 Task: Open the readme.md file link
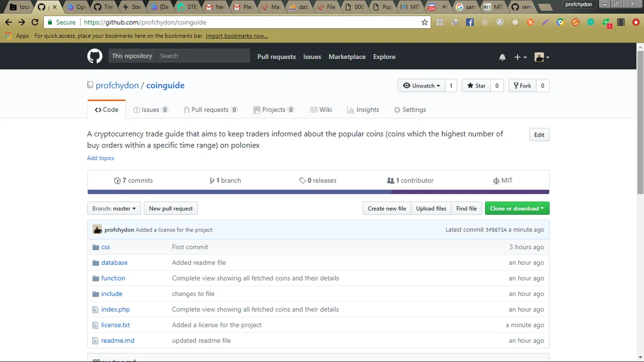tap(118, 341)
